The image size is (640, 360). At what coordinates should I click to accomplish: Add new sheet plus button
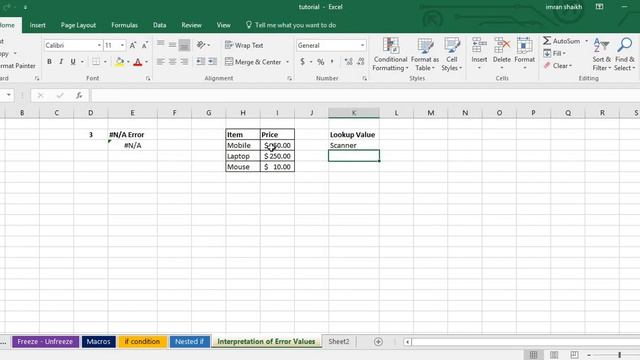[x=378, y=342]
